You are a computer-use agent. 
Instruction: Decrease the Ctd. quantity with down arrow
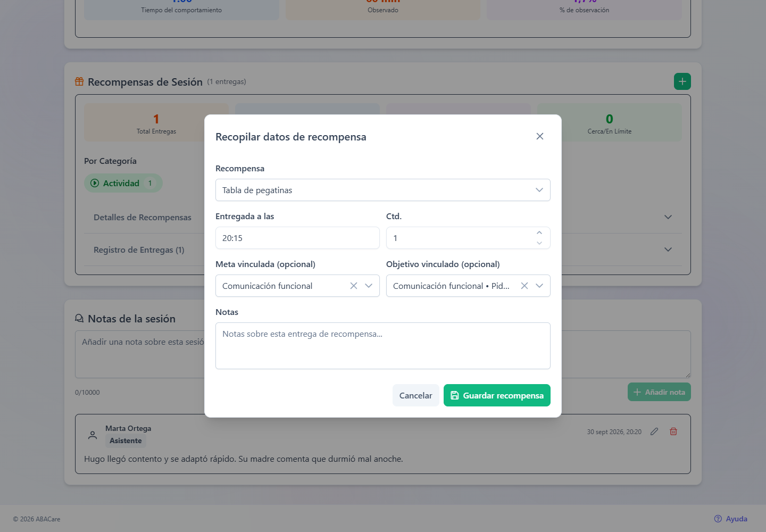click(x=539, y=243)
